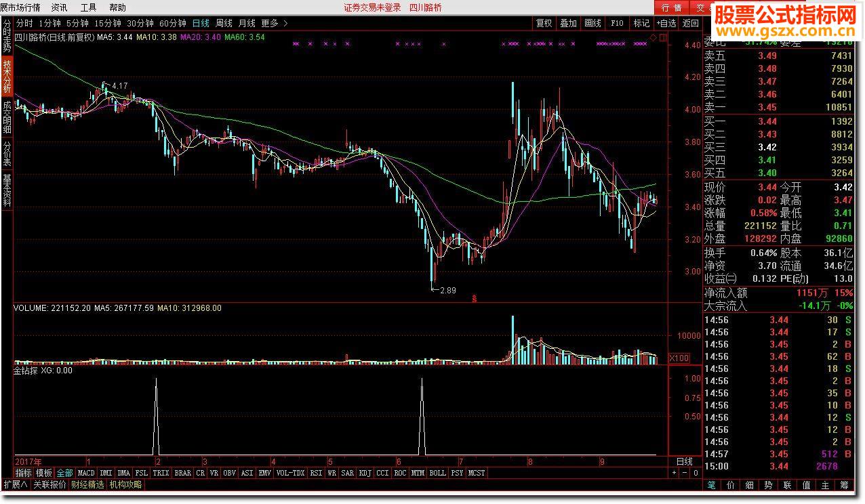Open the F10 company info
This screenshot has height=504, width=865.
pos(617,23)
